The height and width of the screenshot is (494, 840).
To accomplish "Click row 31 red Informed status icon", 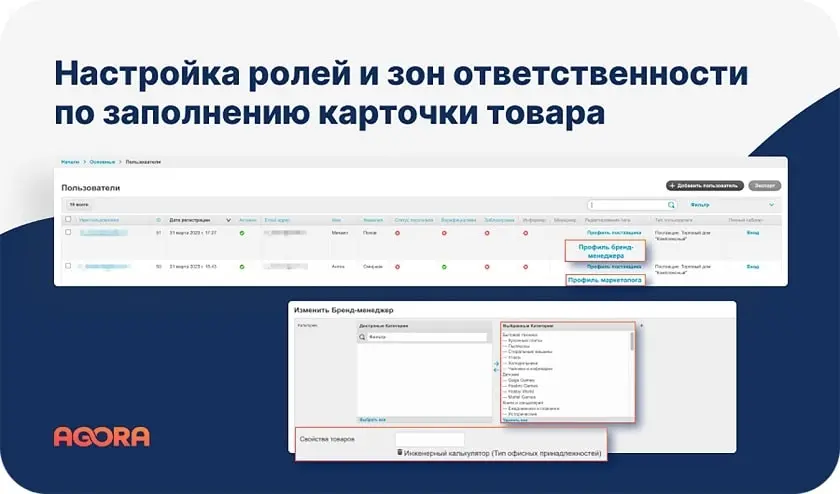I will 526,233.
